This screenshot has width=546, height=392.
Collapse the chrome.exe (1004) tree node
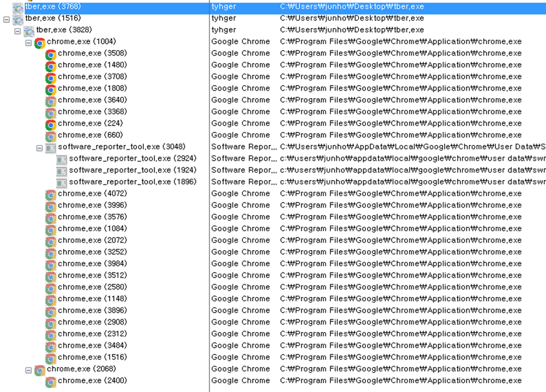click(x=29, y=43)
